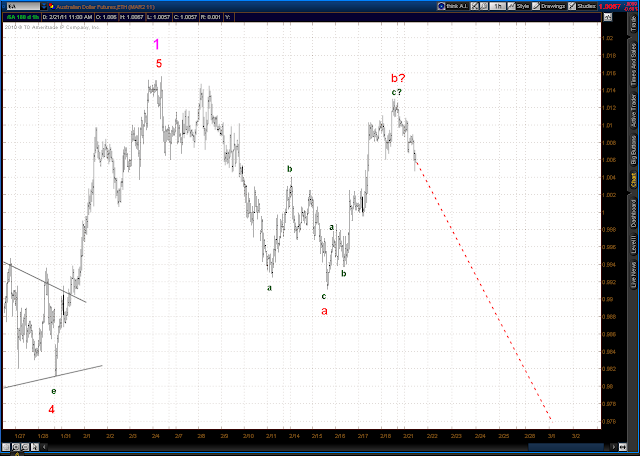Open the Live News sidebar tab
Image resolution: width=640 pixels, height=456 pixels.
pos(633,274)
